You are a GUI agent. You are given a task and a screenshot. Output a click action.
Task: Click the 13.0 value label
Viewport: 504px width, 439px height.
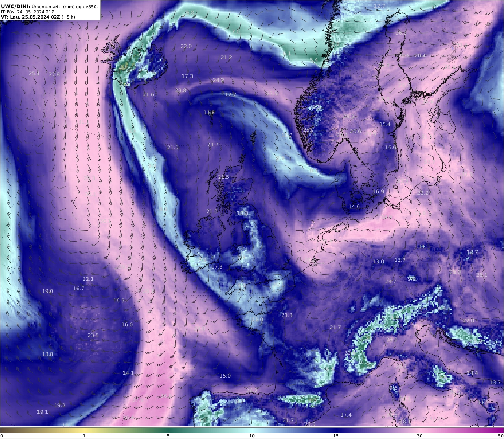point(378,261)
